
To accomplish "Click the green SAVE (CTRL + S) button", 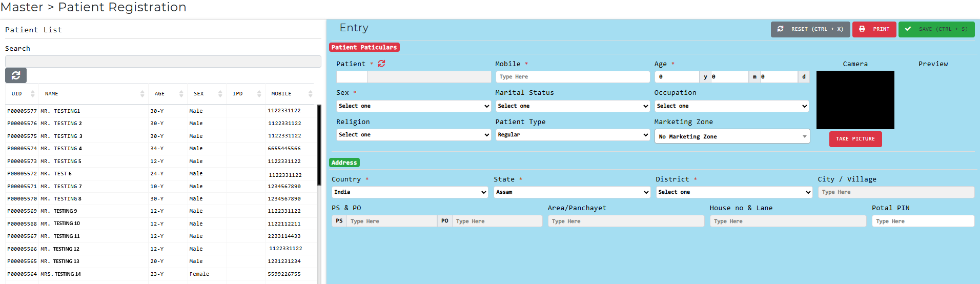I will (x=936, y=29).
